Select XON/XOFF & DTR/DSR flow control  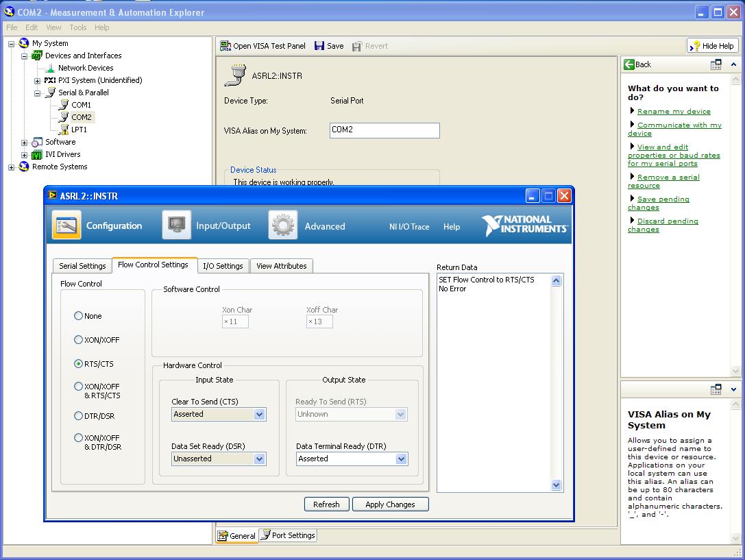pos(78,438)
